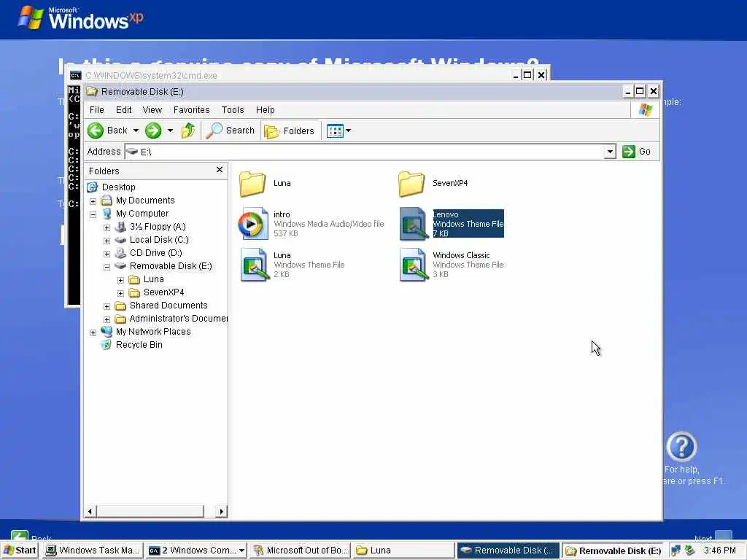The height and width of the screenshot is (560, 747).
Task: Click the help question mark icon
Action: pos(681,446)
